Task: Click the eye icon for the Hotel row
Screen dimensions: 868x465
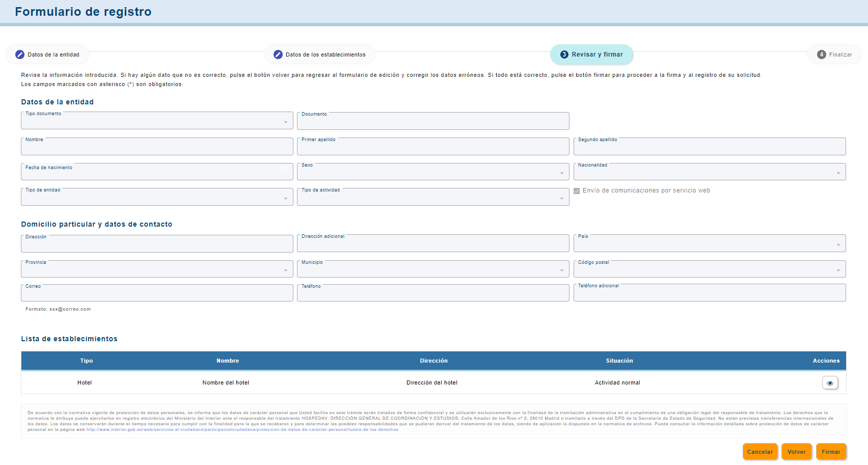Action: 830,383
